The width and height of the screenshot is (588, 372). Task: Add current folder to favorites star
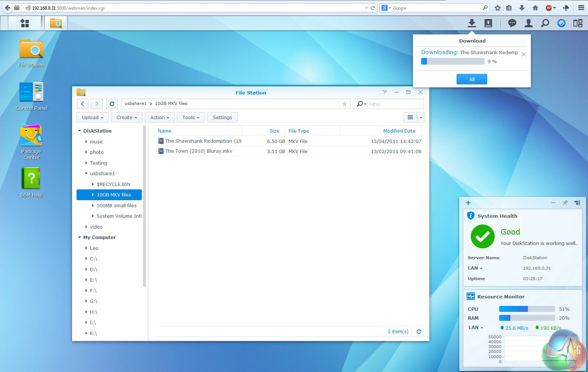(344, 104)
